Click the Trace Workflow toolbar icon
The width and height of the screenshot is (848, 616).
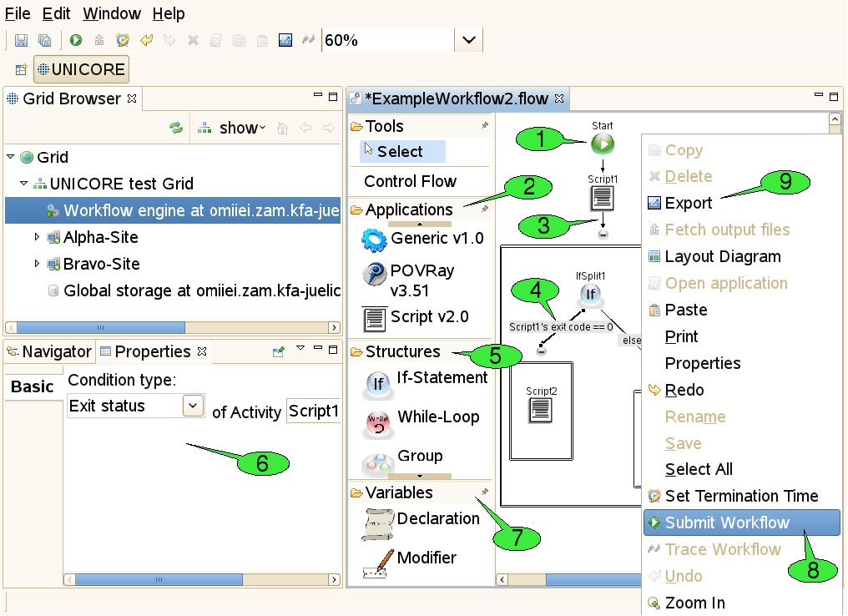click(x=308, y=39)
